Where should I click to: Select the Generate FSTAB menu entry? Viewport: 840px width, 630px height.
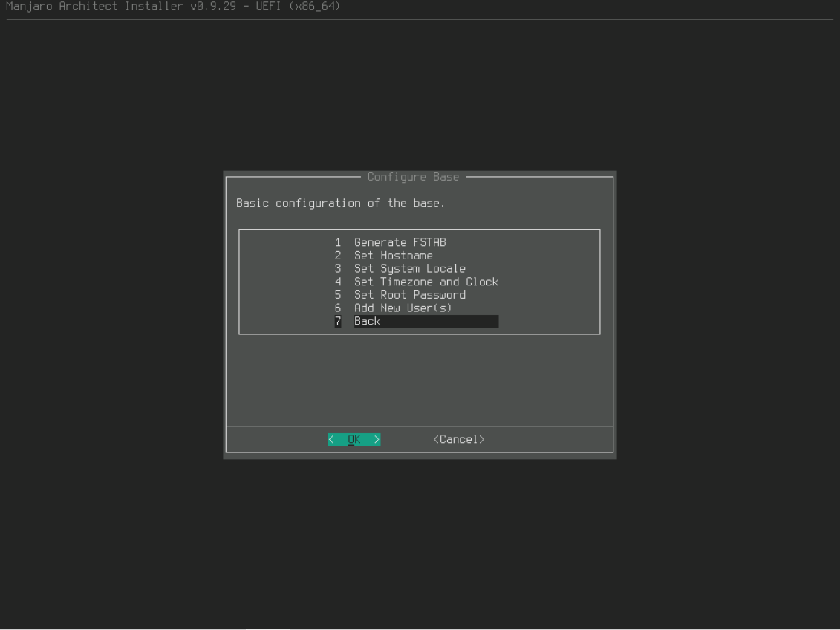[400, 242]
